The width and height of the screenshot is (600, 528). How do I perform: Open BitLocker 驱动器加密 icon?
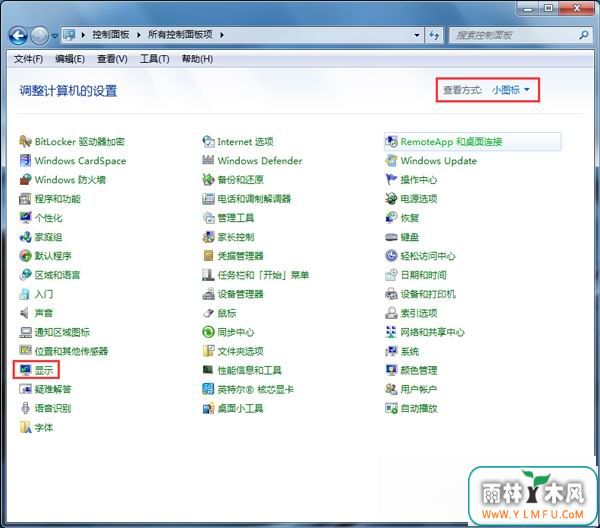(x=25, y=142)
